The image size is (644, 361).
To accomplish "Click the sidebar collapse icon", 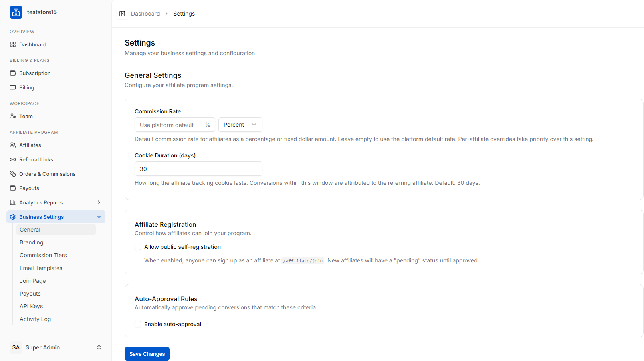I will coord(122,14).
